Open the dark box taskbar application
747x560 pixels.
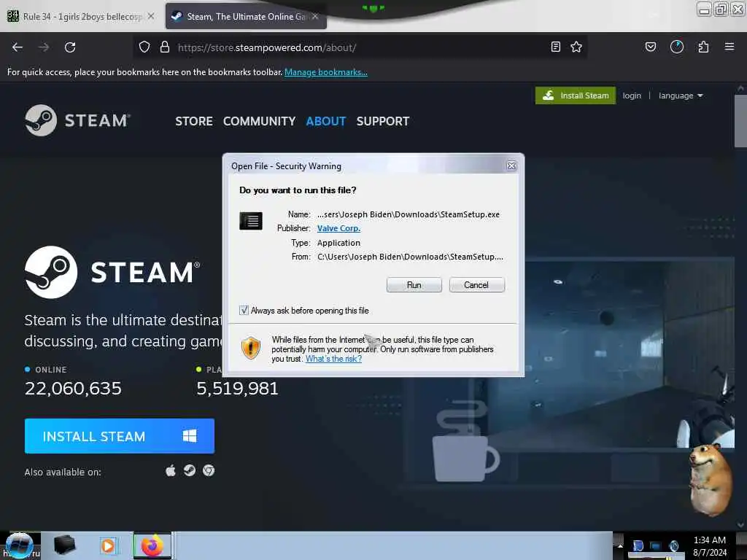click(65, 545)
